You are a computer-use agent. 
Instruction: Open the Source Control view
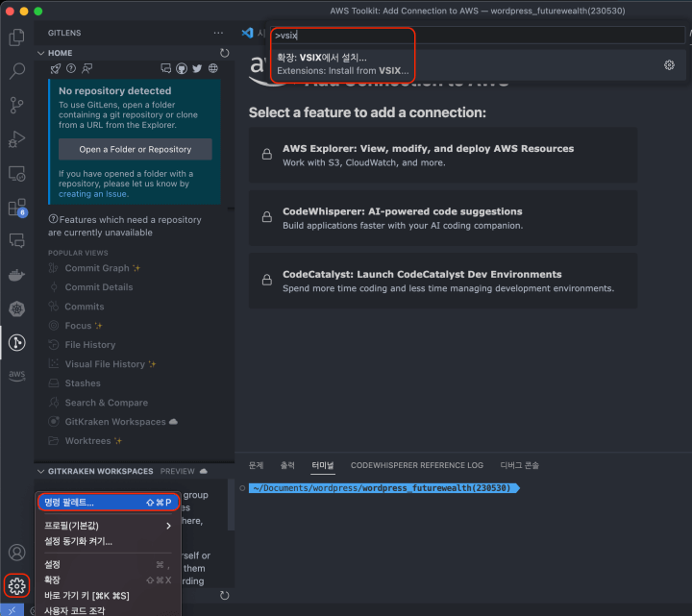16,105
